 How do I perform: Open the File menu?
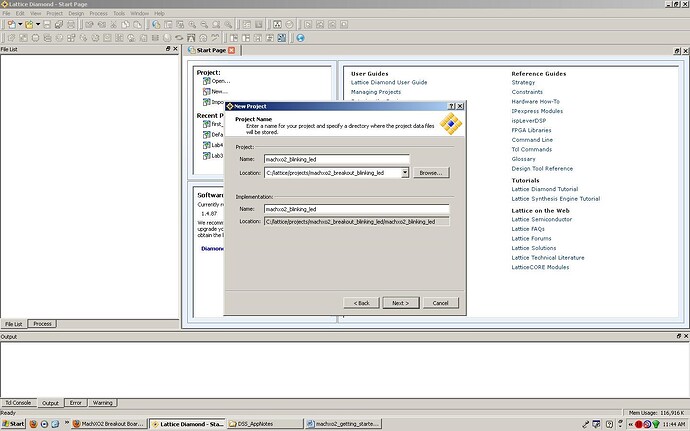click(x=7, y=13)
